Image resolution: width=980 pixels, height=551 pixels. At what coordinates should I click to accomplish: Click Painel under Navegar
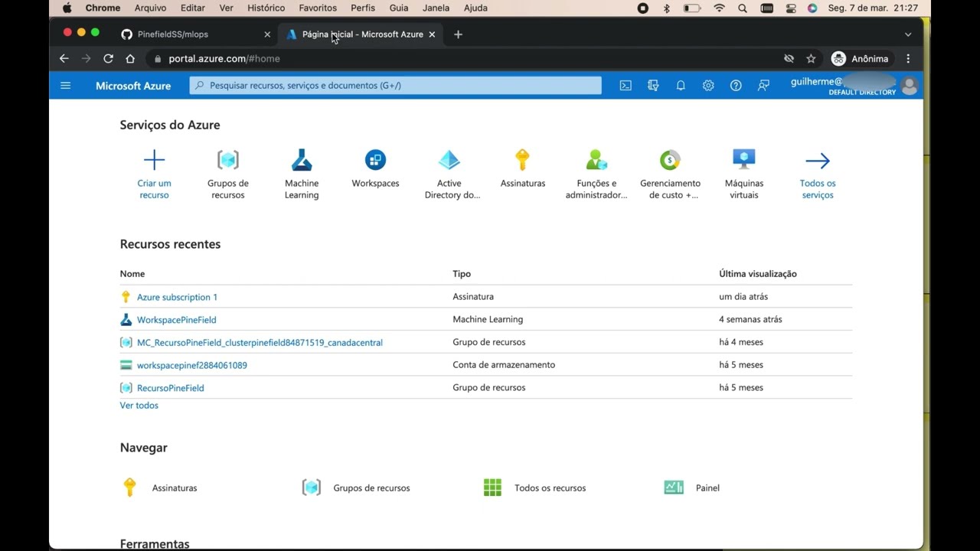click(707, 487)
